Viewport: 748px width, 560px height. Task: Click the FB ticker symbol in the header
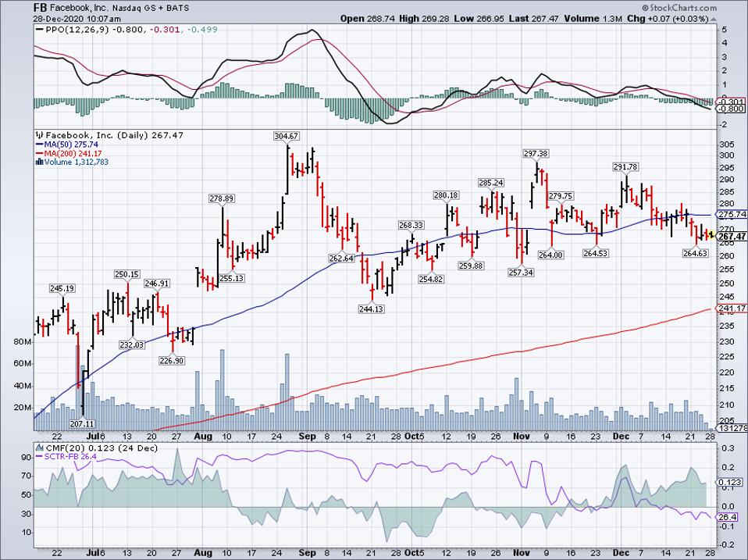[x=40, y=8]
